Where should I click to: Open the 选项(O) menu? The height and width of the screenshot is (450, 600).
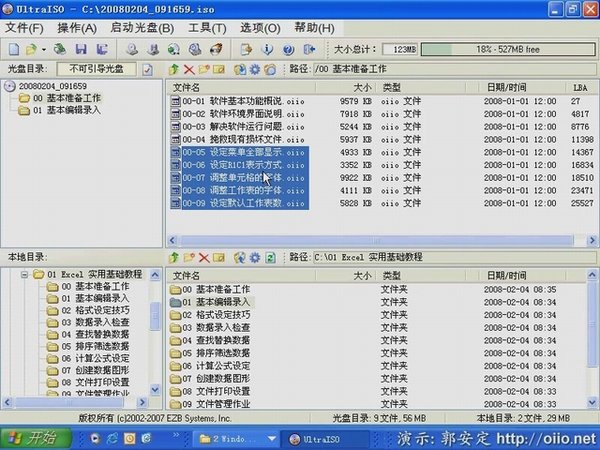point(260,28)
